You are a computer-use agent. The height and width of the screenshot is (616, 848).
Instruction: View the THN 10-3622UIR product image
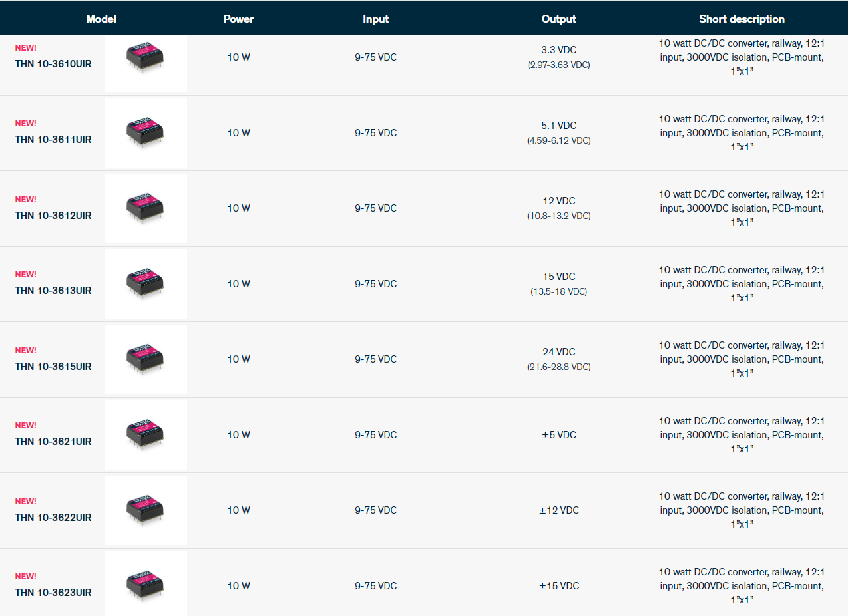(146, 510)
